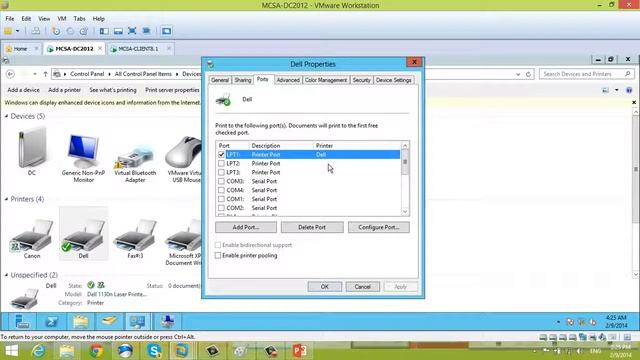Open File Explorer in VM taskbar
The width and height of the screenshot is (640, 360).
tap(80, 322)
